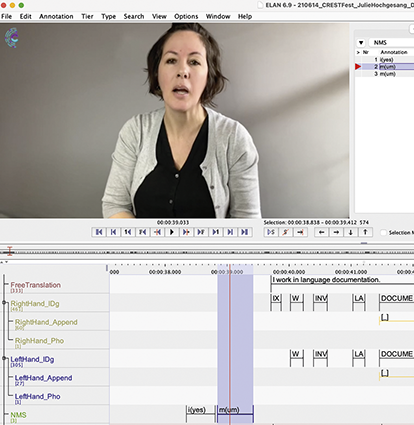This screenshot has height=425, width=414.
Task: Select the RighHand_Pho tier label
Action: [x=39, y=341]
